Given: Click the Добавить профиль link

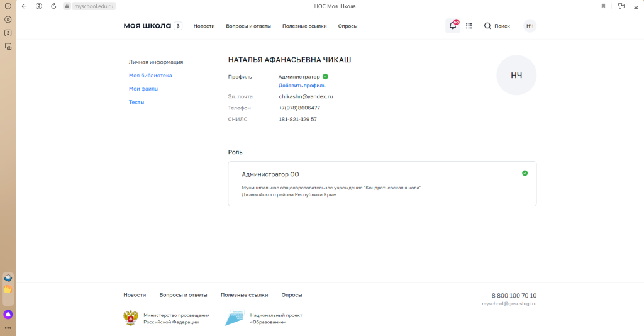Looking at the screenshot, I should coord(302,85).
